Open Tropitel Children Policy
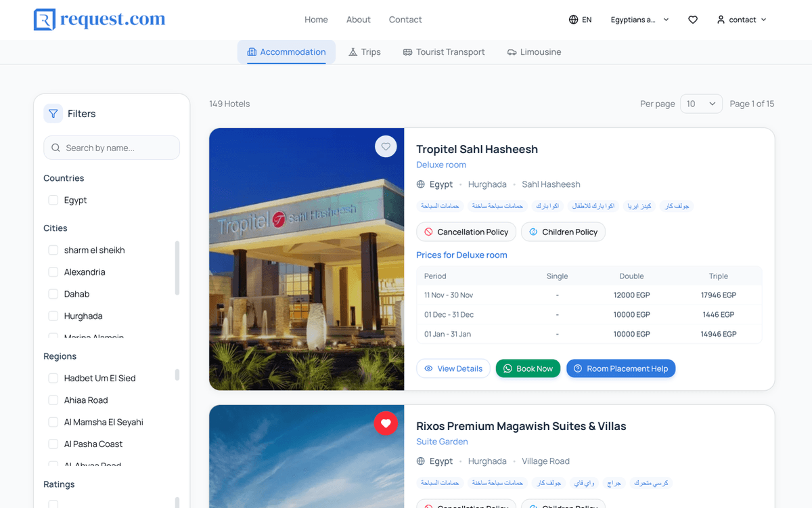Image resolution: width=812 pixels, height=508 pixels. [x=563, y=232]
